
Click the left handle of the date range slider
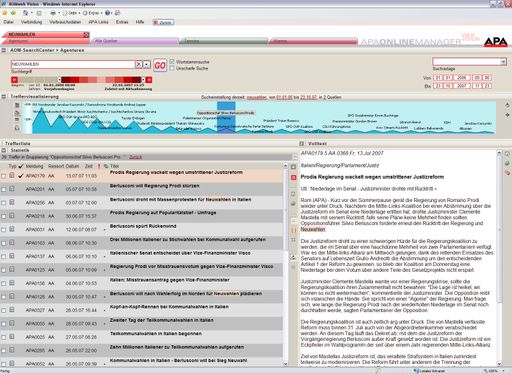tap(59, 80)
